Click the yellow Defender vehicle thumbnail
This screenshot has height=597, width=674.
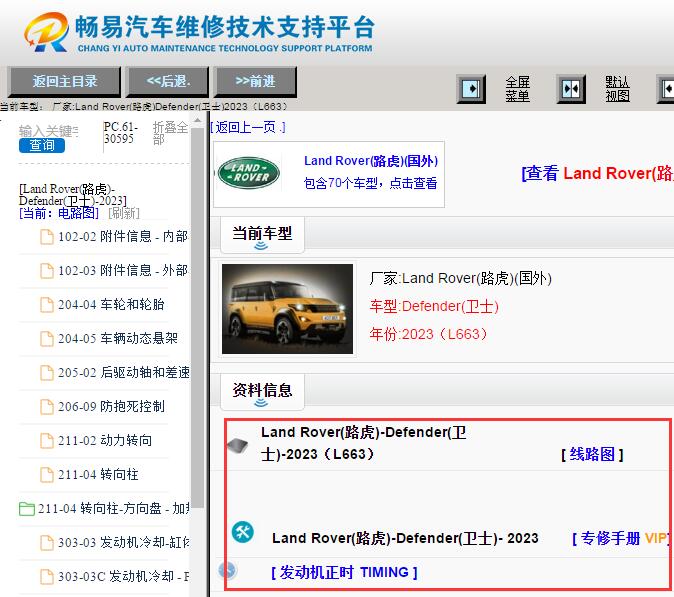[x=287, y=309]
